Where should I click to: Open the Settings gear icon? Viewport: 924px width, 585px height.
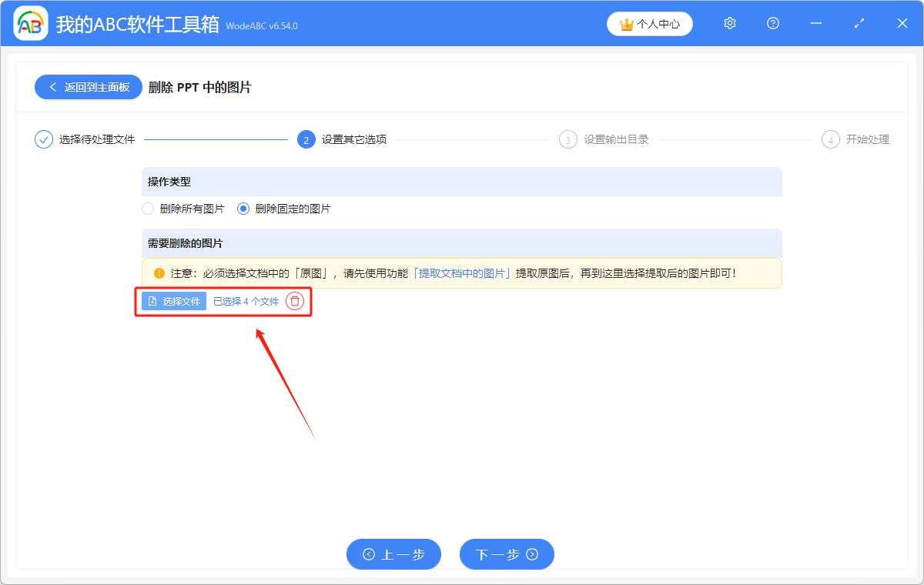(729, 24)
